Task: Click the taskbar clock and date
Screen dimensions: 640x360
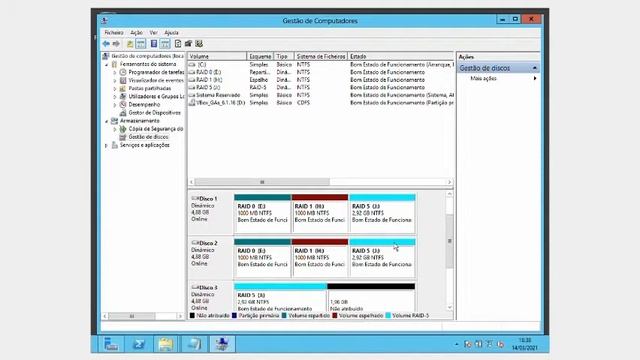Action: pyautogui.click(x=525, y=344)
